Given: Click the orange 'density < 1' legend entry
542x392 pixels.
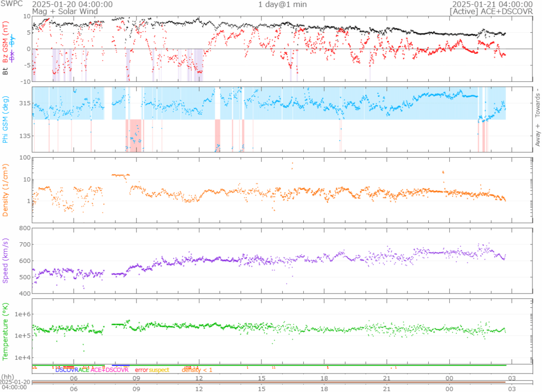Looking at the screenshot, I should [x=197, y=370].
